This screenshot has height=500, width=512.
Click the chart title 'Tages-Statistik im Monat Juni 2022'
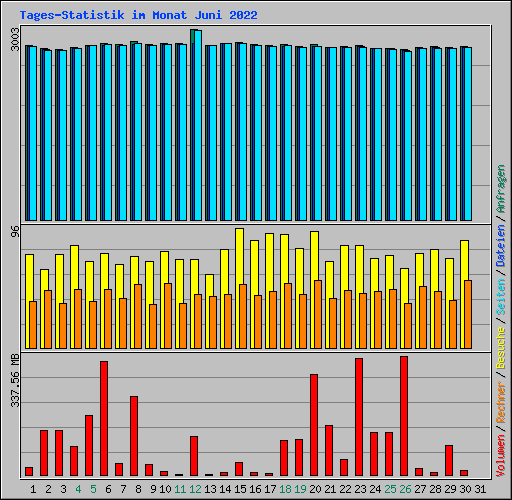point(138,15)
